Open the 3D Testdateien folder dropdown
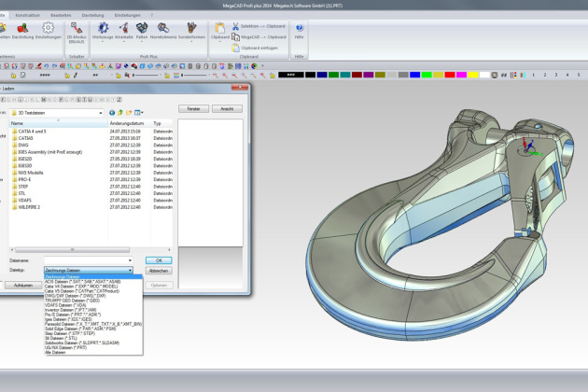The height and width of the screenshot is (392, 588). tap(100, 113)
